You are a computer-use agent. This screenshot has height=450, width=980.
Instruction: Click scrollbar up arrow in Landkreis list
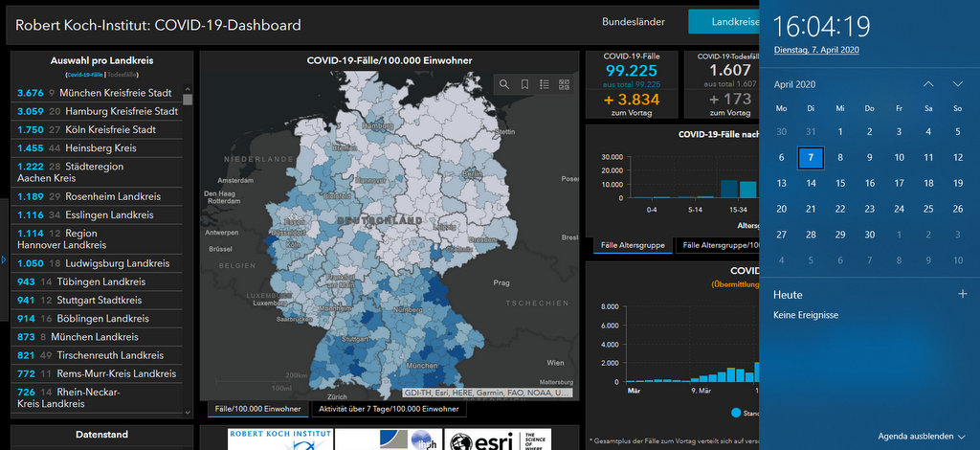tap(188, 89)
